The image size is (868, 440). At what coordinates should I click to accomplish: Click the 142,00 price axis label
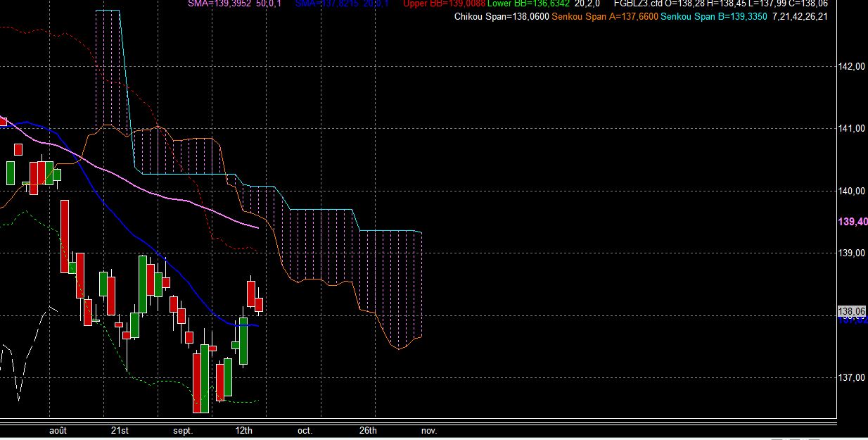point(852,67)
